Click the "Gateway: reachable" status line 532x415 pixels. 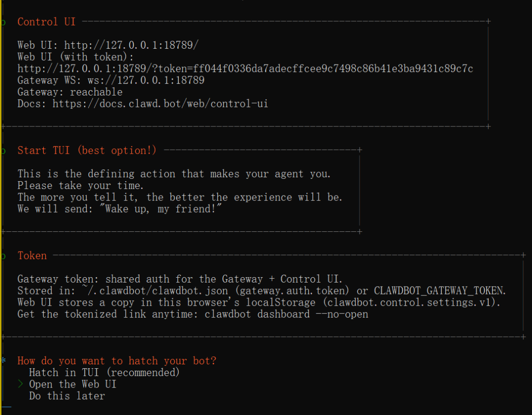click(70, 92)
